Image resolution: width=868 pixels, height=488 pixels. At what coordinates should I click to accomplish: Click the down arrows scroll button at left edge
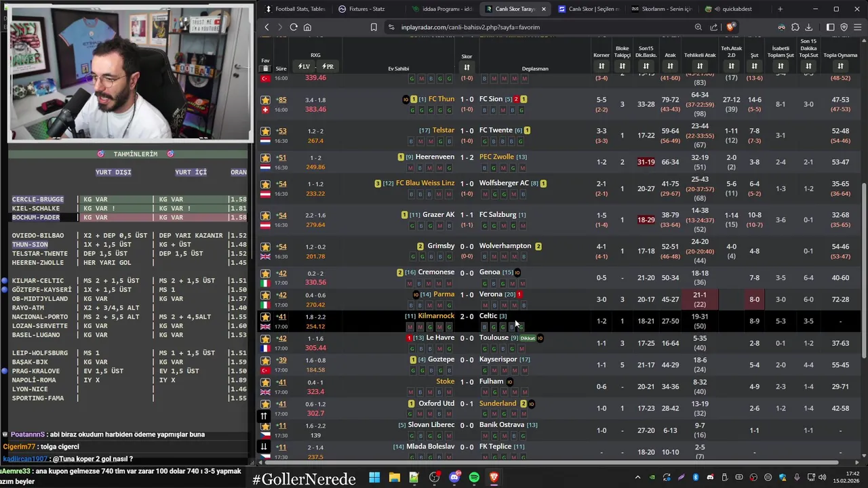coord(264,447)
